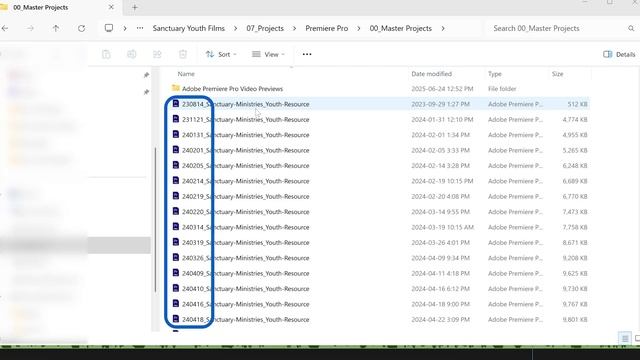Viewport: 640px width, 360px height.
Task: Expand chevron after 07_Projects breadcrumb
Action: click(294, 28)
